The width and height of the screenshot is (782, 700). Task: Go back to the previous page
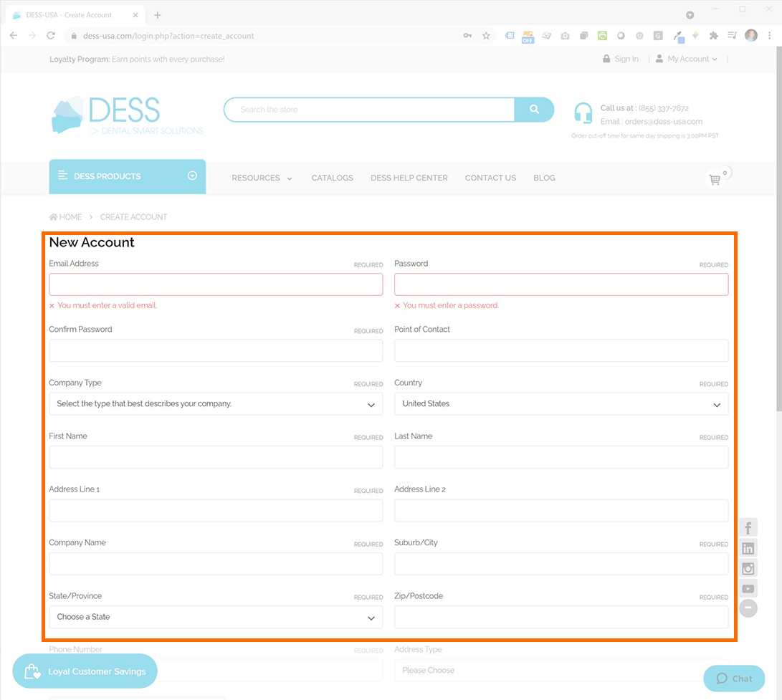[14, 35]
